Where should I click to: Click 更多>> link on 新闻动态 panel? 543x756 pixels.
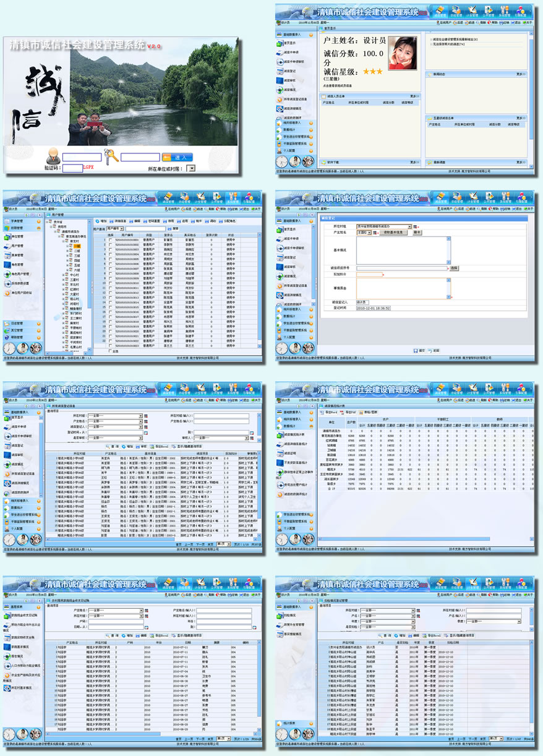coord(521,74)
